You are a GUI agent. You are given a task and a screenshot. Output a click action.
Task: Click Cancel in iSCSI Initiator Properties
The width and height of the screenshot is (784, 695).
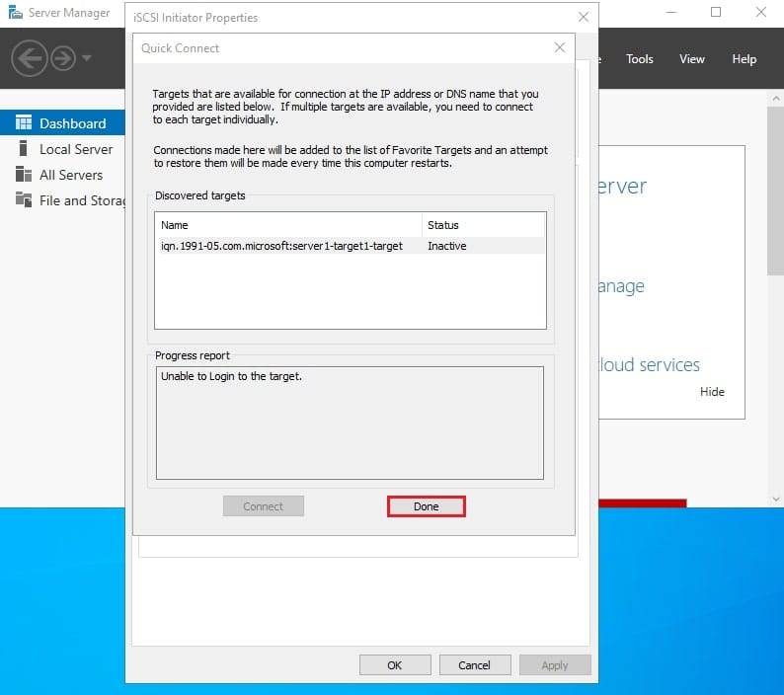(475, 665)
